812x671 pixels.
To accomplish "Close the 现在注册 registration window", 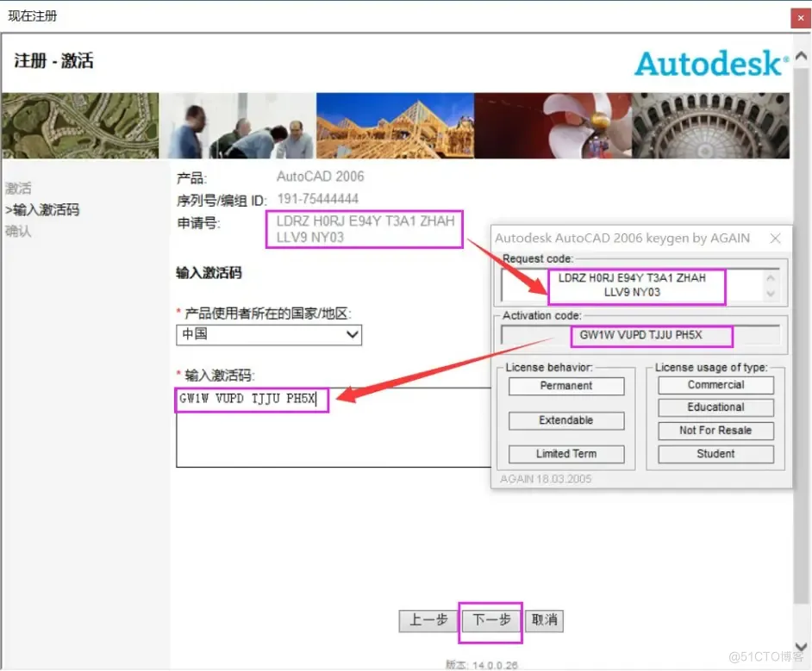I will [x=801, y=18].
